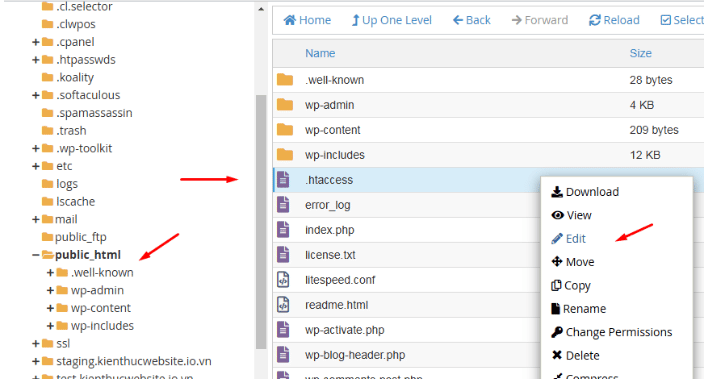Choose Delete from the context menu

click(575, 356)
